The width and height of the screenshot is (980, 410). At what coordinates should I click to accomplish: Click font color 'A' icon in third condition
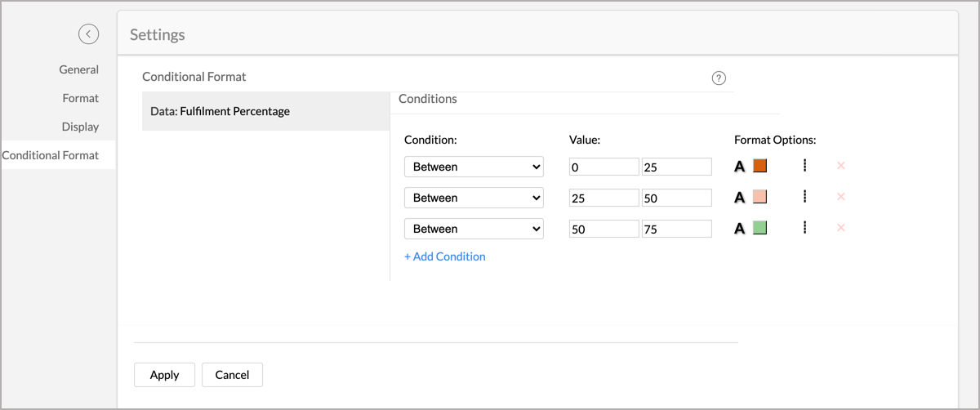coord(740,229)
